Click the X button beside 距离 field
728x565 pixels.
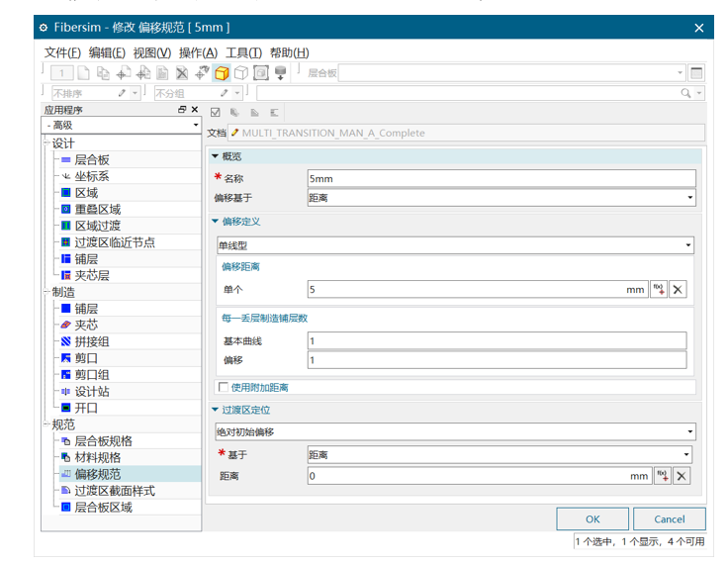click(681, 476)
